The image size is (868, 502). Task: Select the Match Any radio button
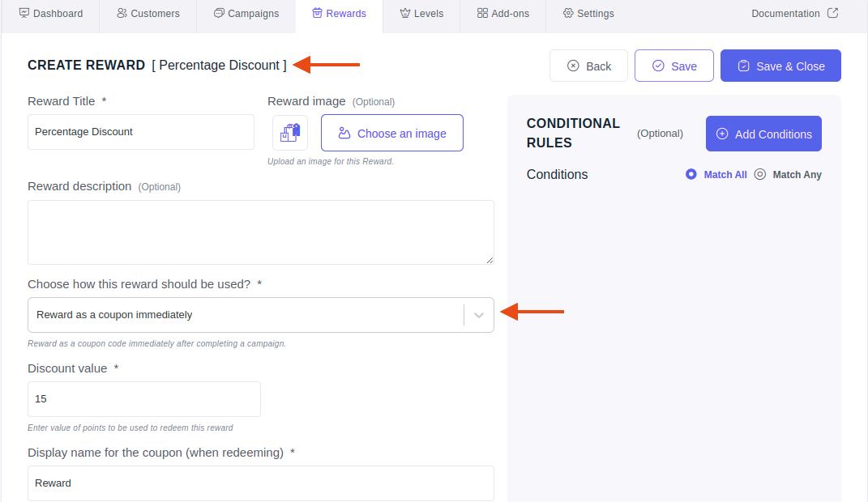coord(760,174)
